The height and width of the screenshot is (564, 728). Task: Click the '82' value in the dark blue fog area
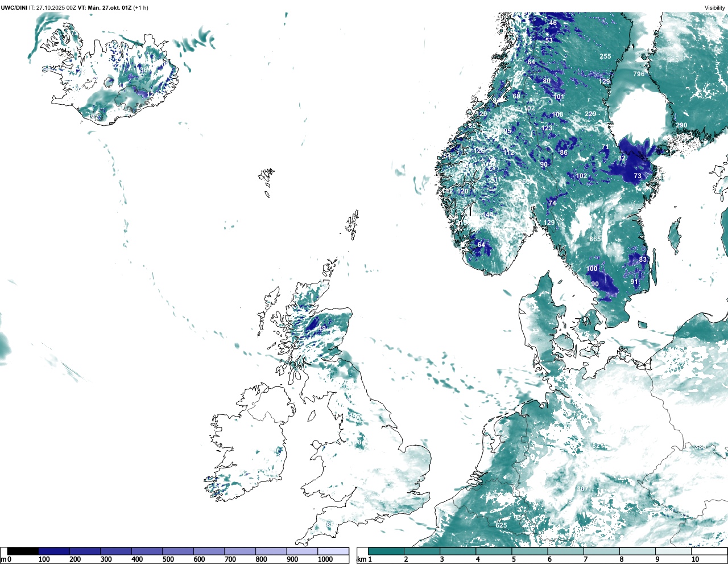pyautogui.click(x=622, y=158)
